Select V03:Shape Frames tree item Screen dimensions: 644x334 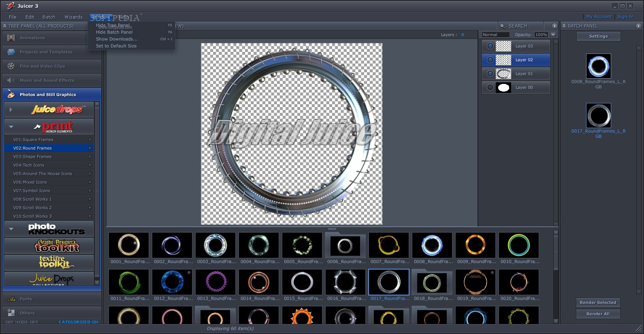[49, 157]
